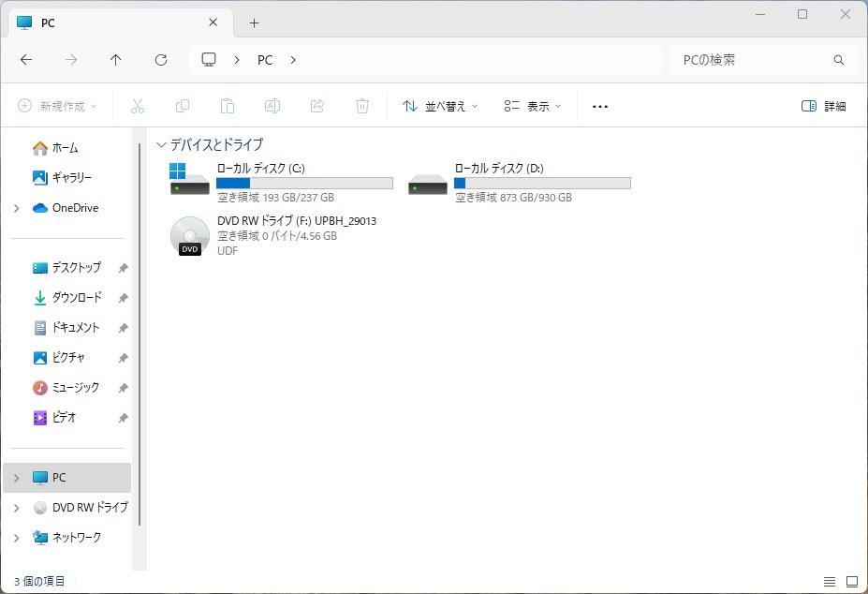
Task: Unpin ダウンロード using its pin icon
Action: point(123,298)
